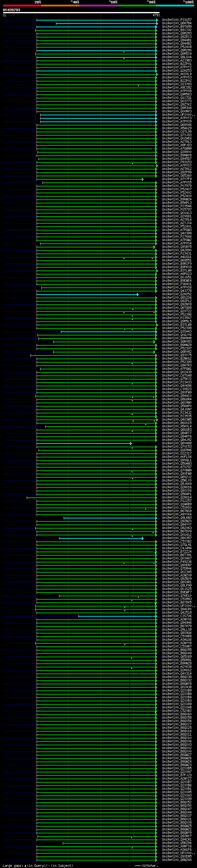197x868 pixels.
Task: Select hit label UniRef100_P27666
Action: pos(176,236)
